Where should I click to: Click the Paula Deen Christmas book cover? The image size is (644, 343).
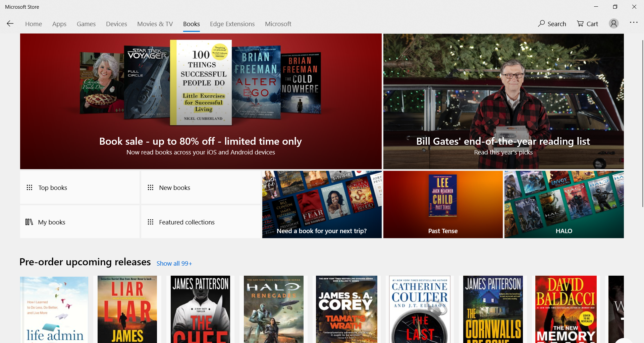(102, 83)
